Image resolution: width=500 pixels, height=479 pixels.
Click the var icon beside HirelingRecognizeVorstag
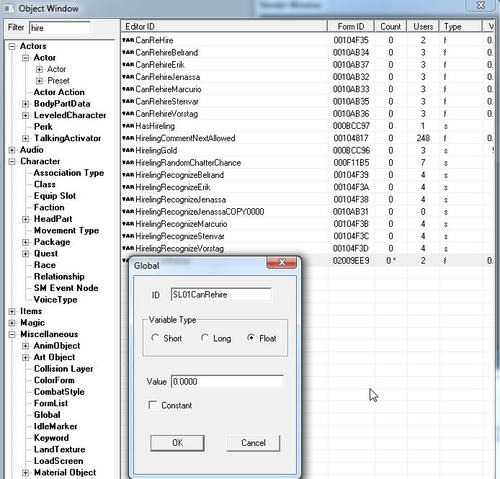(x=128, y=249)
